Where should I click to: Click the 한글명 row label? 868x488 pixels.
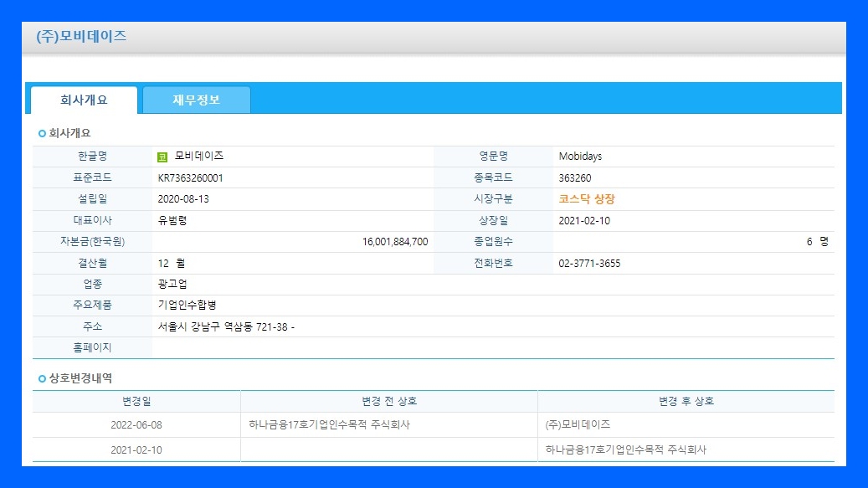click(x=92, y=157)
